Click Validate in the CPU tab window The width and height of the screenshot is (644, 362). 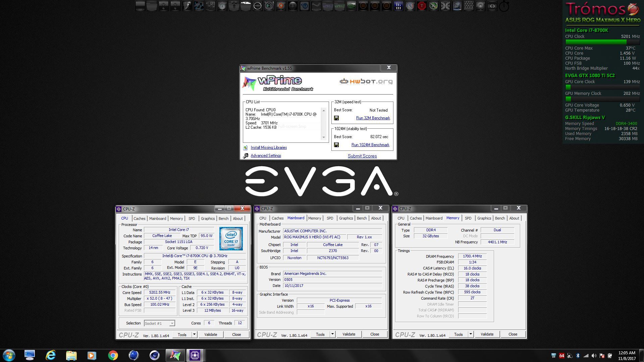click(x=211, y=335)
